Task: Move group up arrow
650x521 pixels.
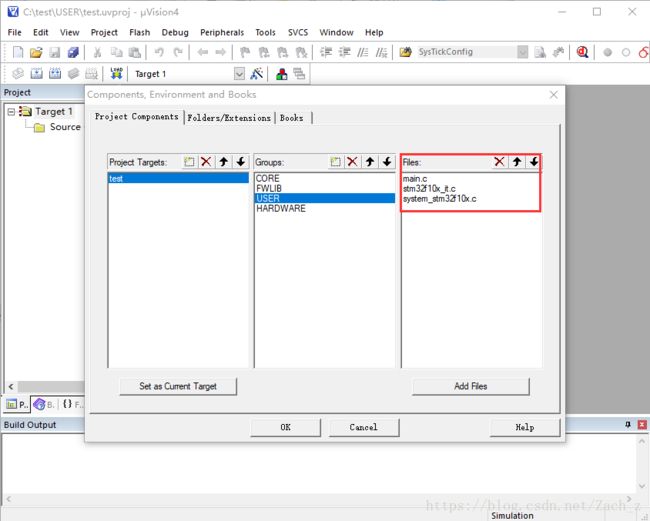Action: tap(370, 162)
